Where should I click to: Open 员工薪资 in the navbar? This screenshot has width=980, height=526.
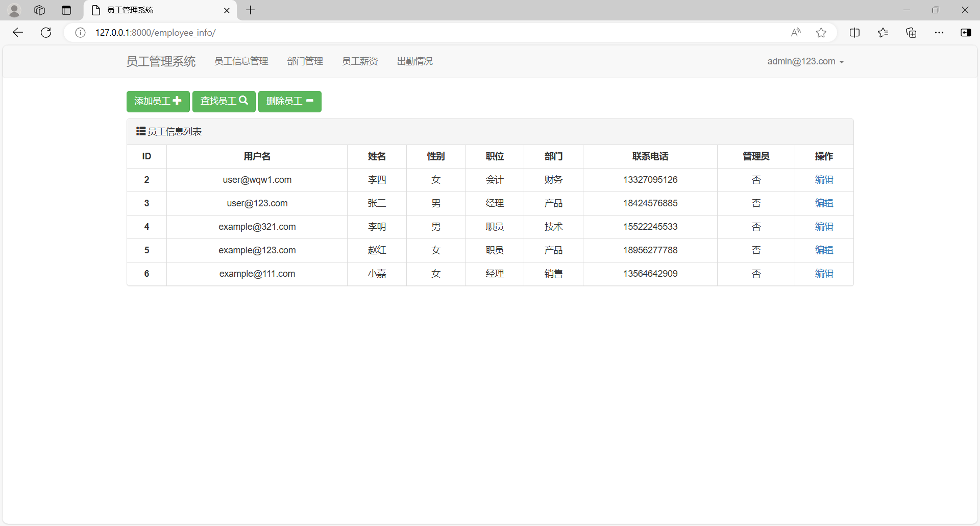click(x=360, y=61)
